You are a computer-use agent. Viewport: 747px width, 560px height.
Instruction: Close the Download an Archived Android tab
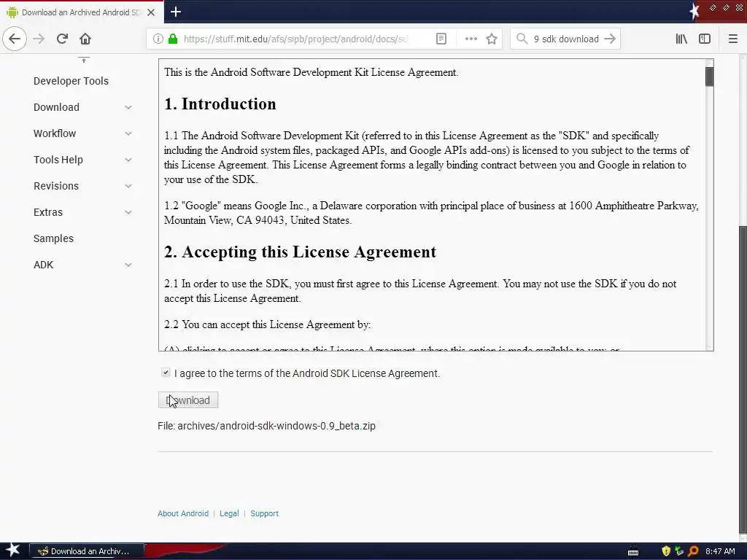pos(151,12)
